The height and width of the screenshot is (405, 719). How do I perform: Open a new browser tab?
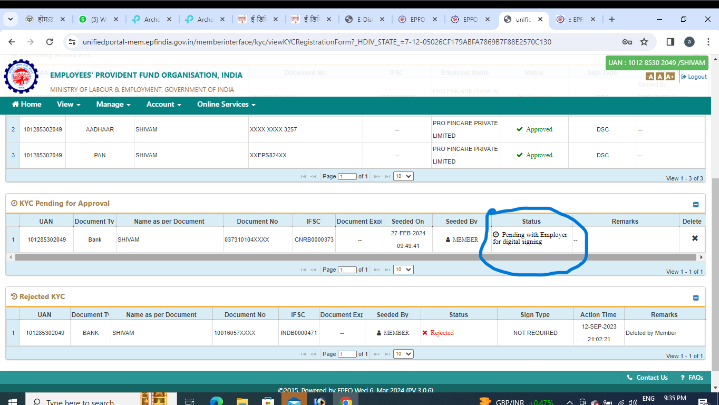pos(612,19)
